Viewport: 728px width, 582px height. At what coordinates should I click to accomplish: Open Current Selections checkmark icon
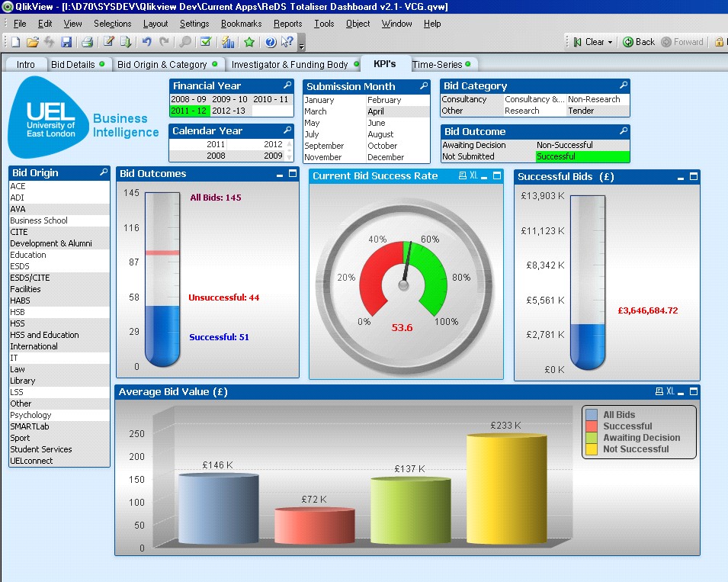point(206,42)
